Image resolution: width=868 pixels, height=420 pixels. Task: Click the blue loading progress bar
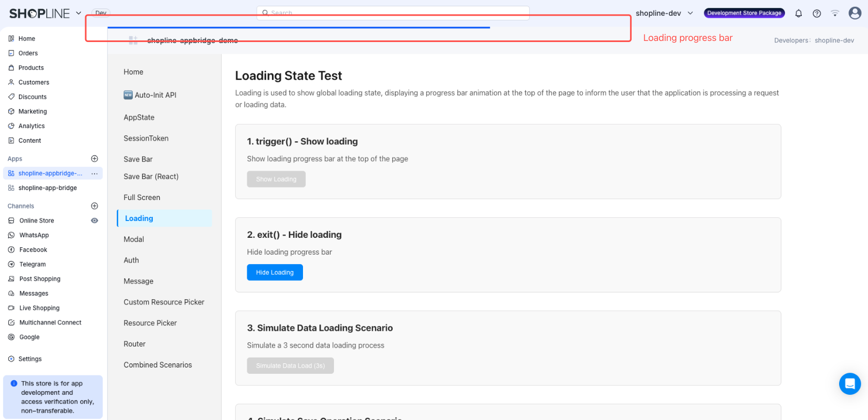(x=298, y=27)
